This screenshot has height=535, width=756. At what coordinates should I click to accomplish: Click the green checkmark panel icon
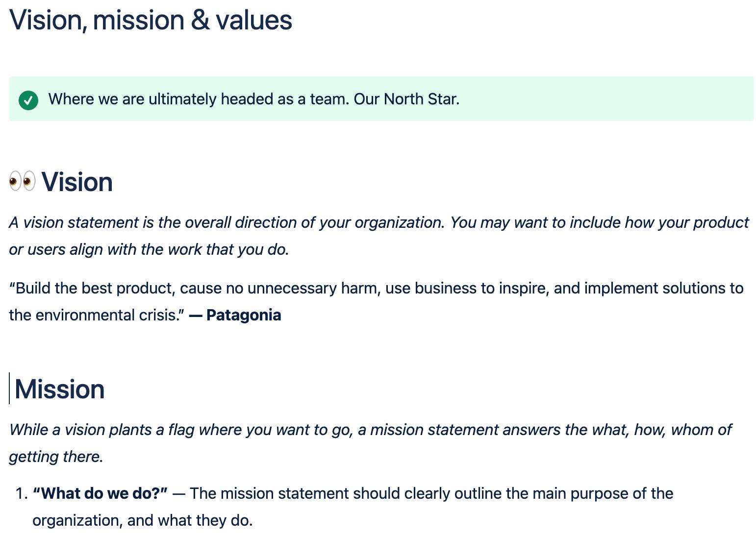click(x=28, y=100)
